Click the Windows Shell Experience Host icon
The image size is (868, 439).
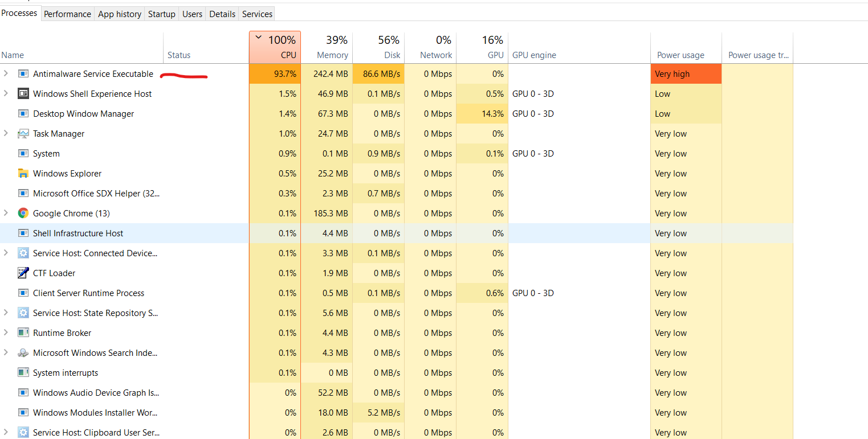(23, 94)
